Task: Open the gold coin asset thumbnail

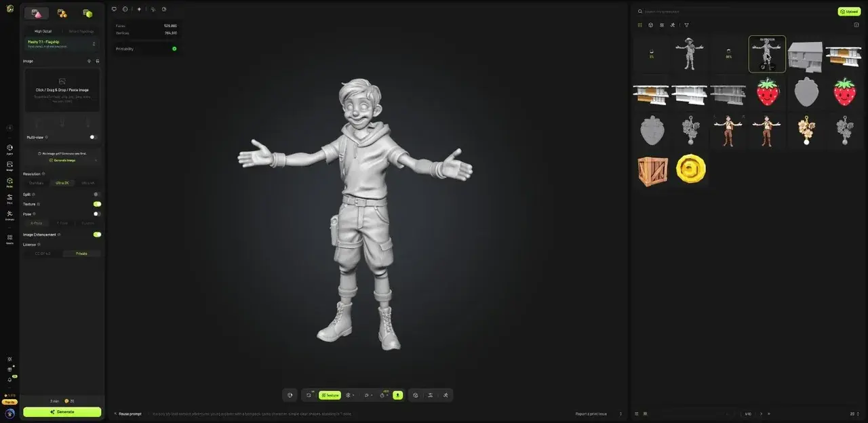Action: [x=690, y=168]
